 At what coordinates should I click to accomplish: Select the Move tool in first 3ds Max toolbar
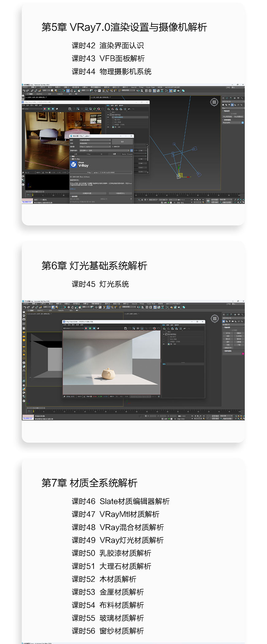tap(68, 91)
